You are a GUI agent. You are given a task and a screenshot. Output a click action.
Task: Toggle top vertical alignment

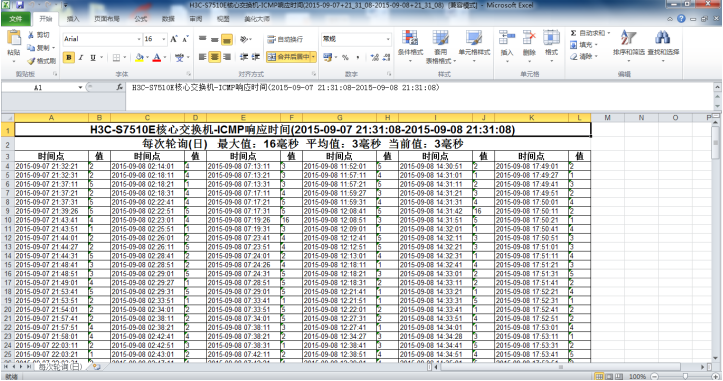(202, 39)
